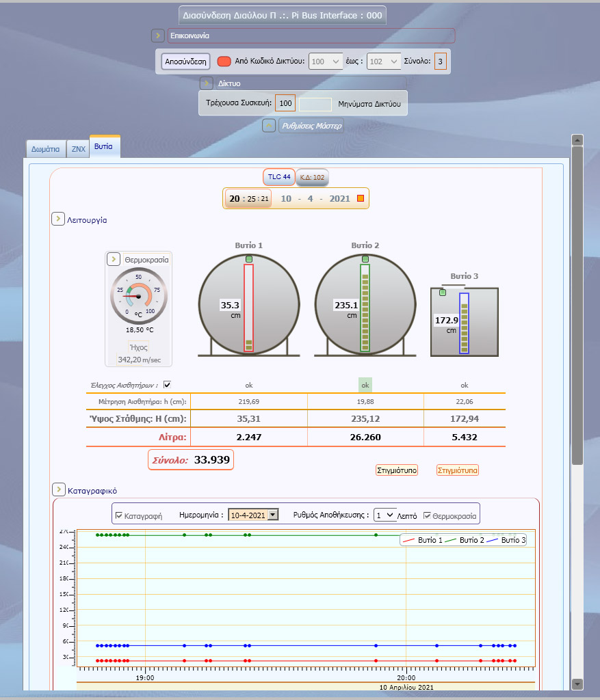Switch to the Δωμάτια tab
Viewport: 600px width, 700px height.
(x=46, y=149)
